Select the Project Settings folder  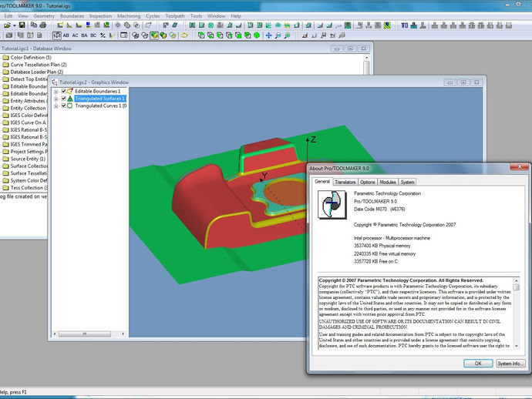point(29,152)
